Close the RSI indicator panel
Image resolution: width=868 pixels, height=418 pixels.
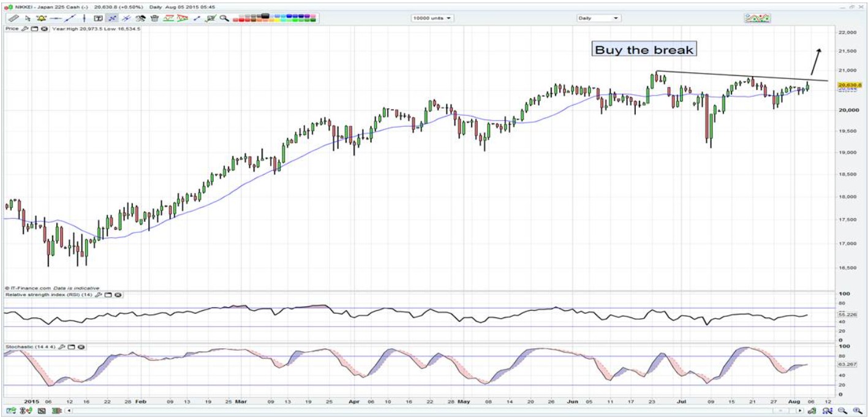118,295
